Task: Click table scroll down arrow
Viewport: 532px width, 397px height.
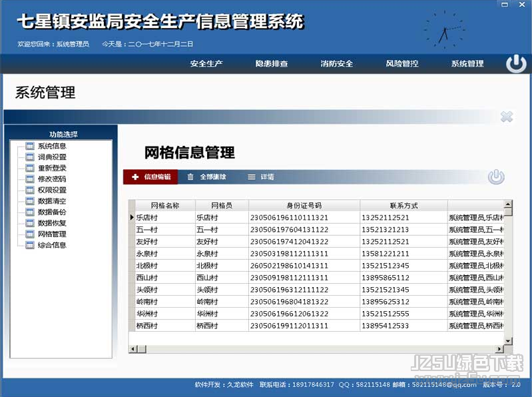Action: 507,340
